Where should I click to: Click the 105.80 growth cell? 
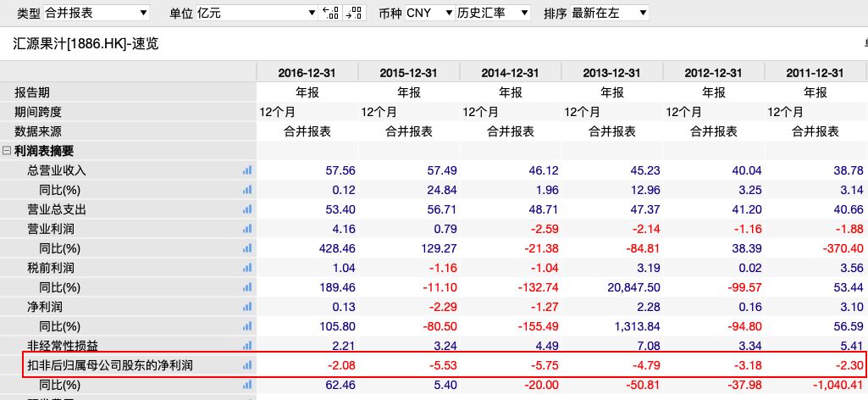pyautogui.click(x=337, y=326)
